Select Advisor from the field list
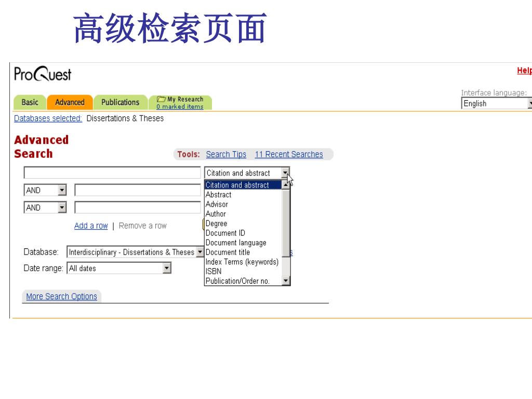532x399 pixels. click(243, 204)
